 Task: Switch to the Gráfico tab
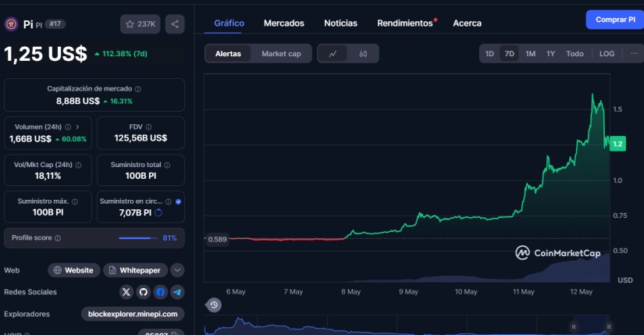tap(229, 23)
